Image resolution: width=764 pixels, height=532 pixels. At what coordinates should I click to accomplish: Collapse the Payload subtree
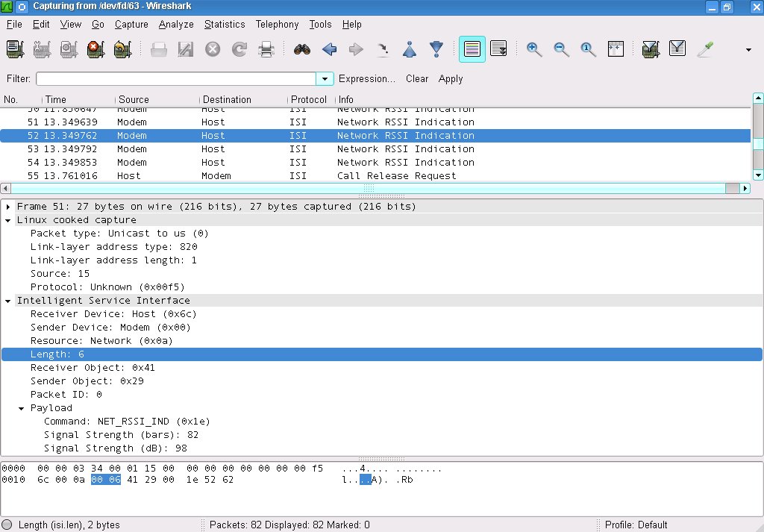coord(22,408)
